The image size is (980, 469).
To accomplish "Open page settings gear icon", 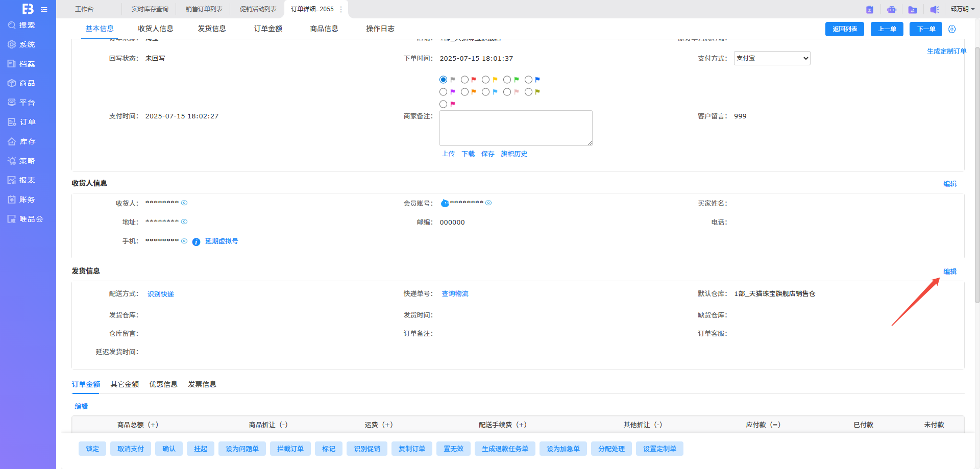I will (952, 29).
